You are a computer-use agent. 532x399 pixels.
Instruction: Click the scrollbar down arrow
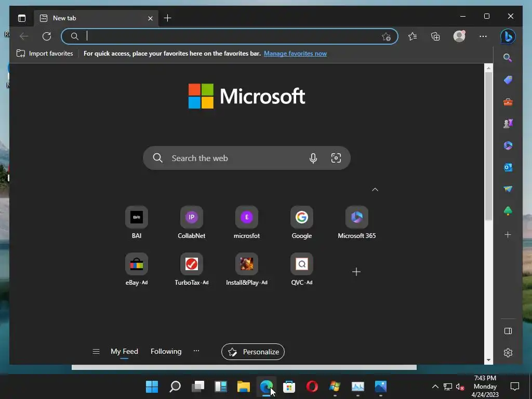488,360
